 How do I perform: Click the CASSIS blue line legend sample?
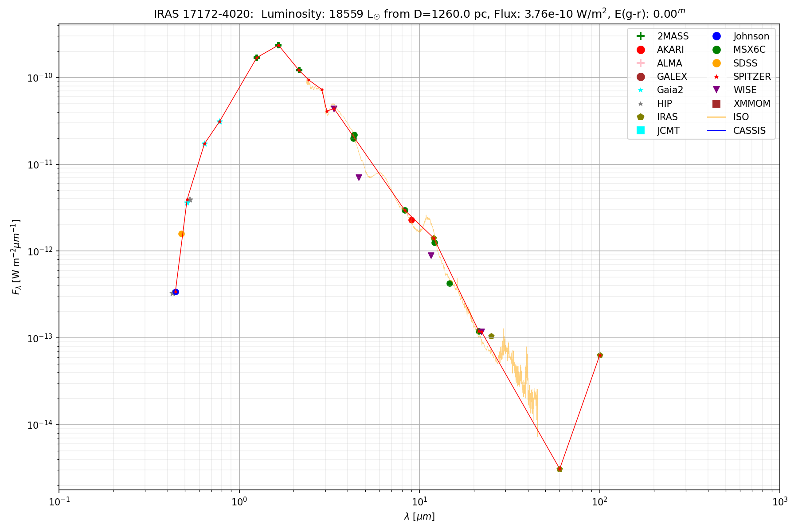716,130
